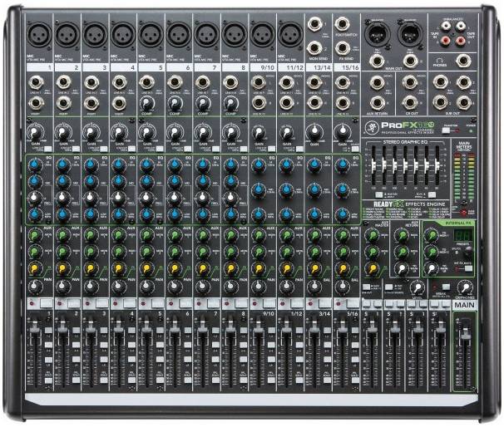The width and height of the screenshot is (504, 427).
Task: Click the channel 15/16 BAL knob
Action: click(x=342, y=286)
